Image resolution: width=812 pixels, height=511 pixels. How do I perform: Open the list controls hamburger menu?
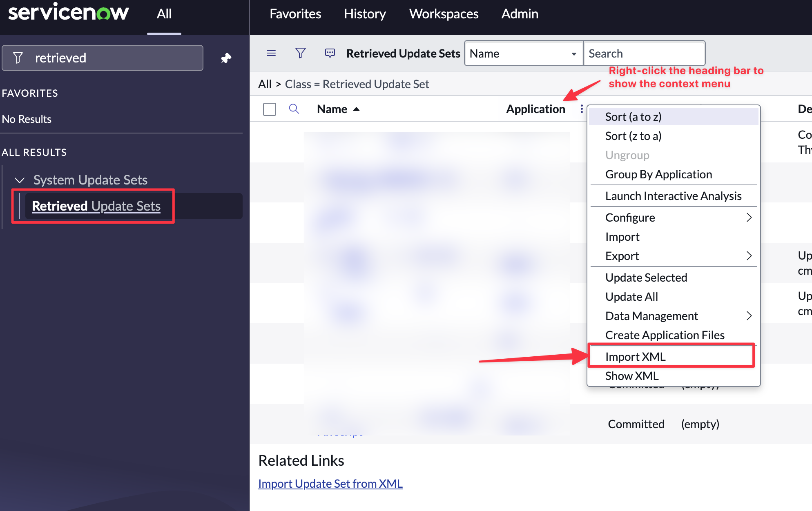(x=271, y=53)
